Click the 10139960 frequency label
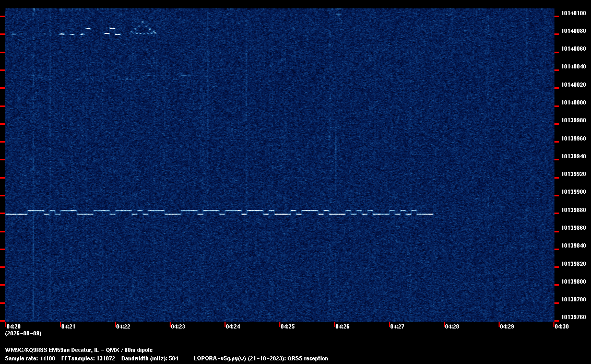The height and width of the screenshot is (364, 591). pos(573,138)
